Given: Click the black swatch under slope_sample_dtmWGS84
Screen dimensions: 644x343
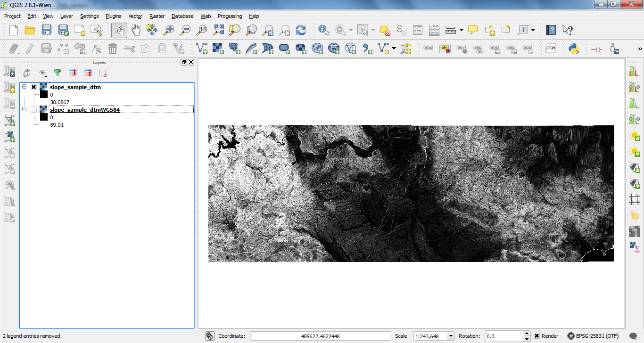Looking at the screenshot, I should pos(44,117).
